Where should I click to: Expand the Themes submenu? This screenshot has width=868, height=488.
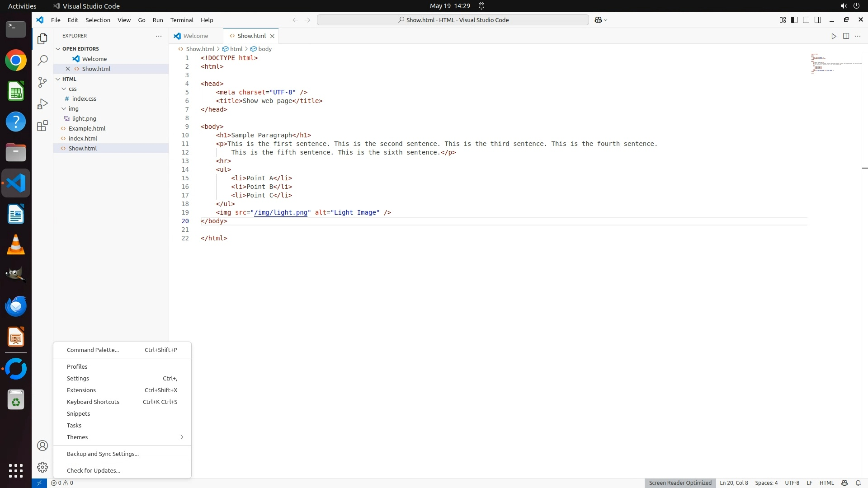122,437
